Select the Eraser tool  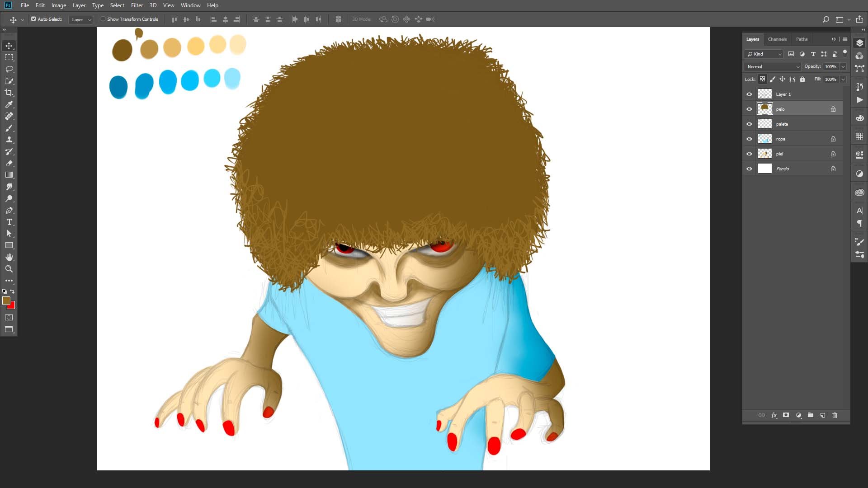pyautogui.click(x=9, y=163)
